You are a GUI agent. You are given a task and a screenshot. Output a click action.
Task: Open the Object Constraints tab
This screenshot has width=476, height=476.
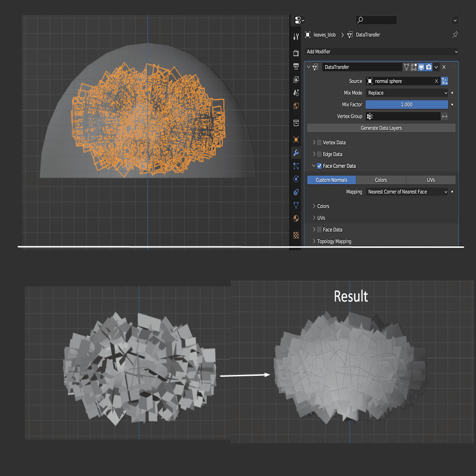point(296,192)
